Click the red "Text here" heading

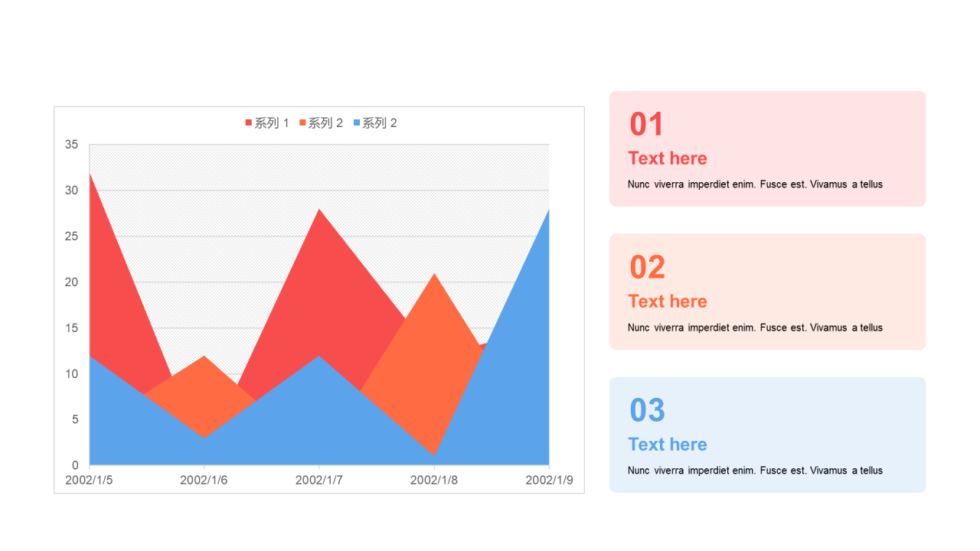668,158
